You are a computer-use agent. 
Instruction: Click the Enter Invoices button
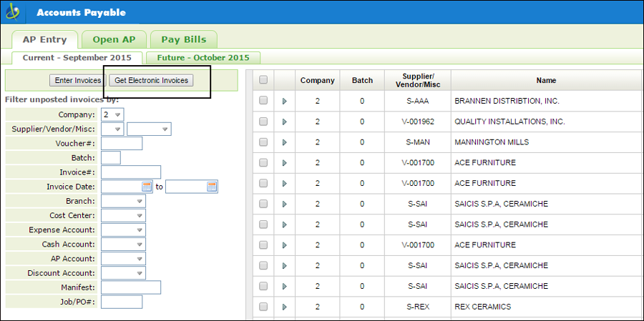(78, 81)
